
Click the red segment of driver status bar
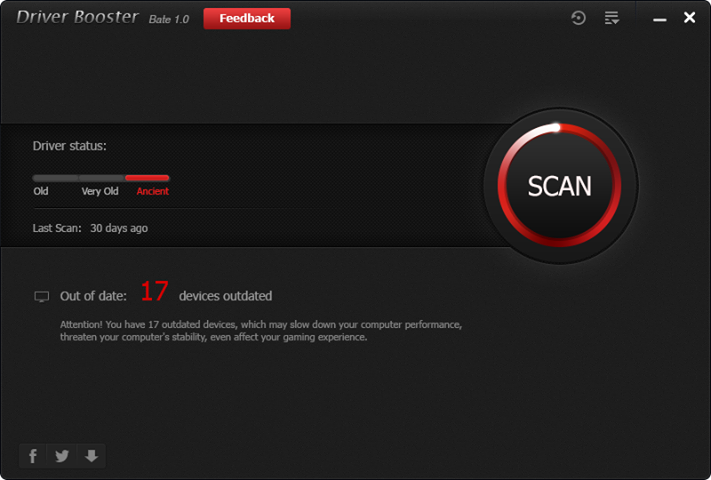[x=147, y=178]
